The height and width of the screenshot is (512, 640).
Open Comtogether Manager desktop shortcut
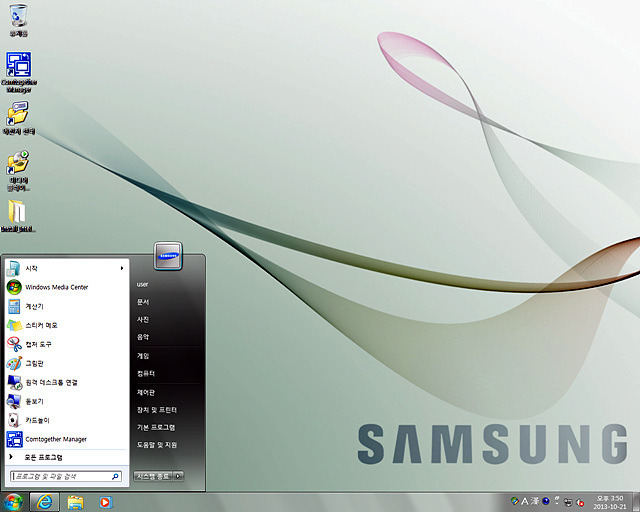[19, 72]
